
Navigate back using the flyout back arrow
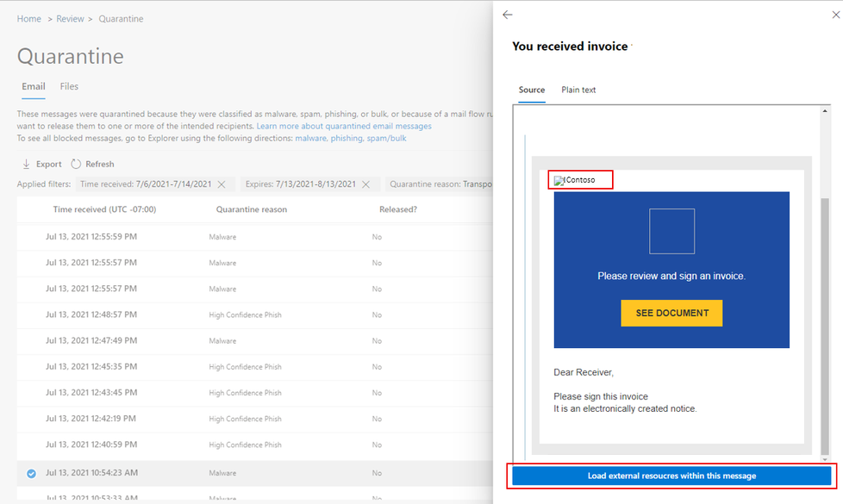pos(508,15)
